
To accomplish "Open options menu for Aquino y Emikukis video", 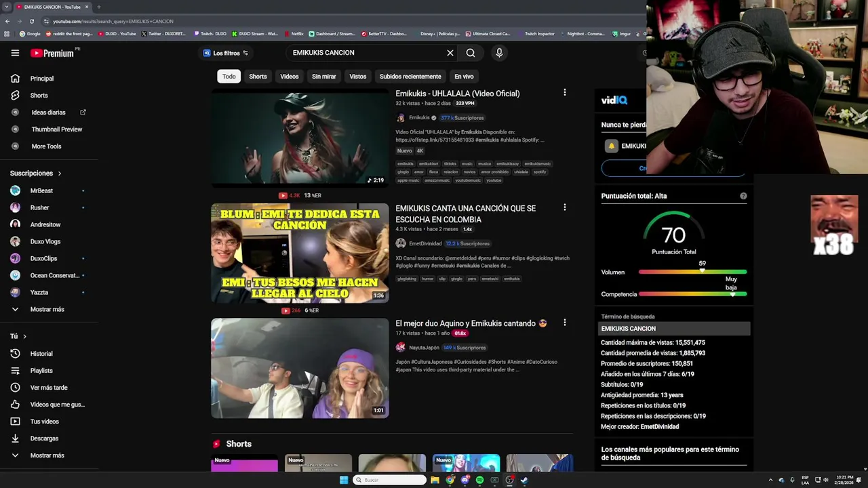I will (564, 323).
